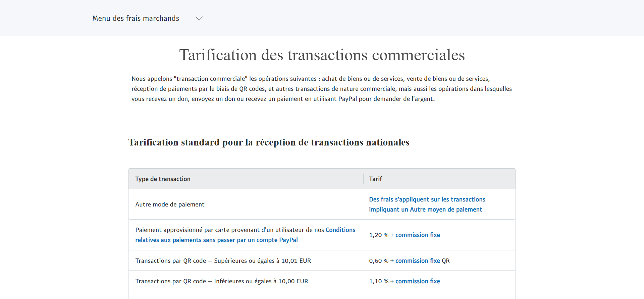Click the QR code 'Supérieures ou égales' row text
The image size is (644, 299).
[223, 261]
